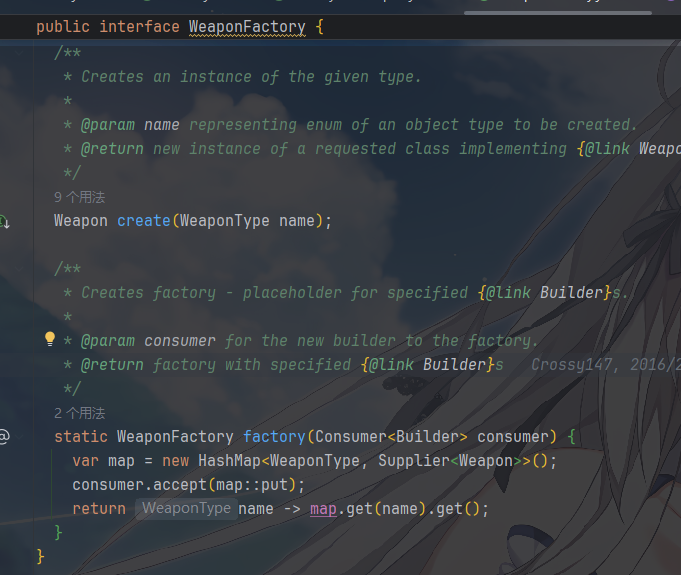Click the yellow lightbulb quick-fix icon
681x575 pixels.
point(50,339)
